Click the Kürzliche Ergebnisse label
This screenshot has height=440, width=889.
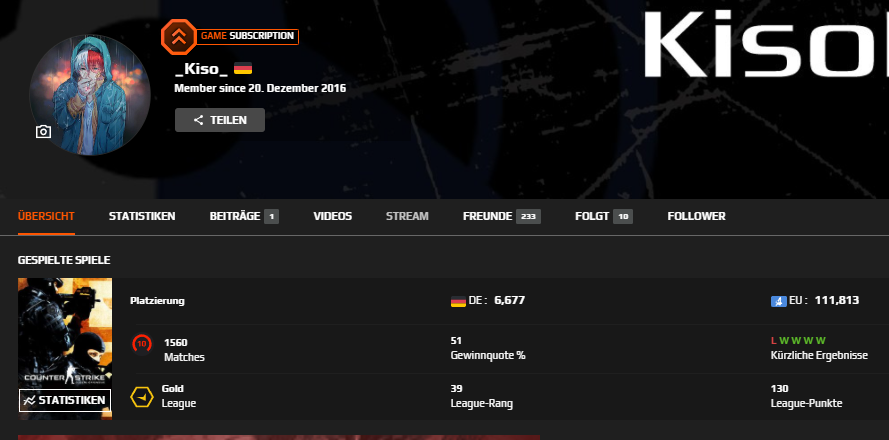819,356
